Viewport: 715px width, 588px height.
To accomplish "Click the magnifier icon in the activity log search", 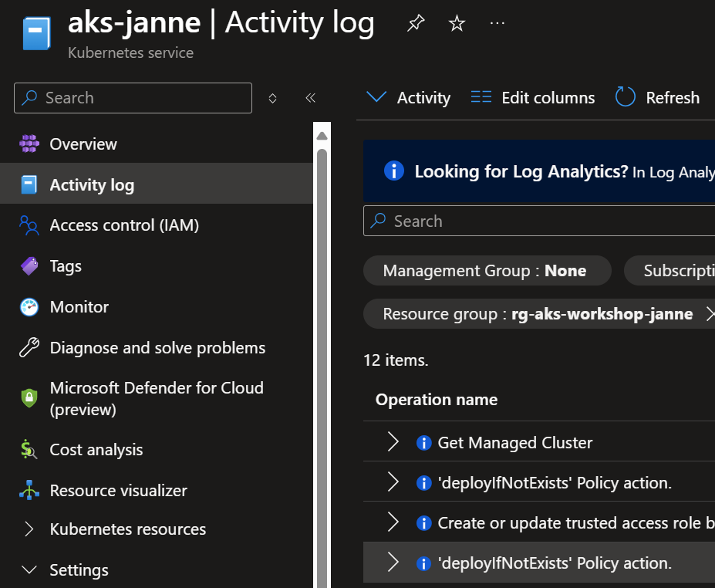I will (378, 221).
